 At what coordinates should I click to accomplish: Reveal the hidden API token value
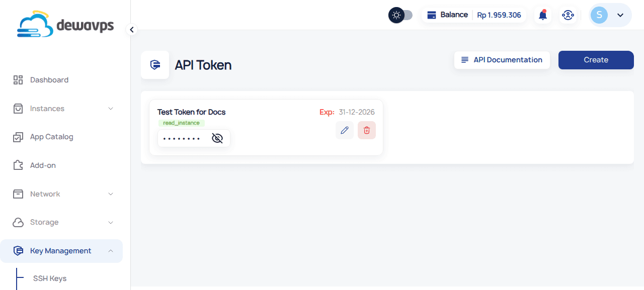217,138
